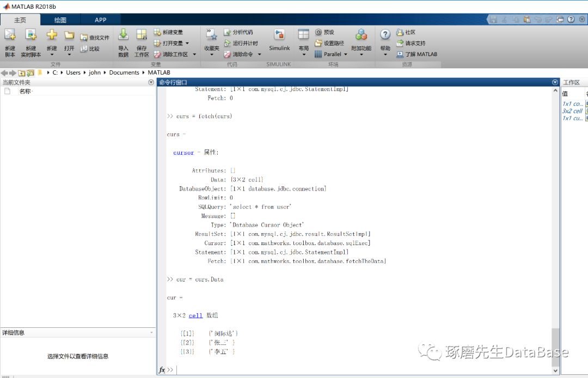Click the New Live Script (新建实时脚本) icon
The image size is (588, 378).
pyautogui.click(x=30, y=35)
